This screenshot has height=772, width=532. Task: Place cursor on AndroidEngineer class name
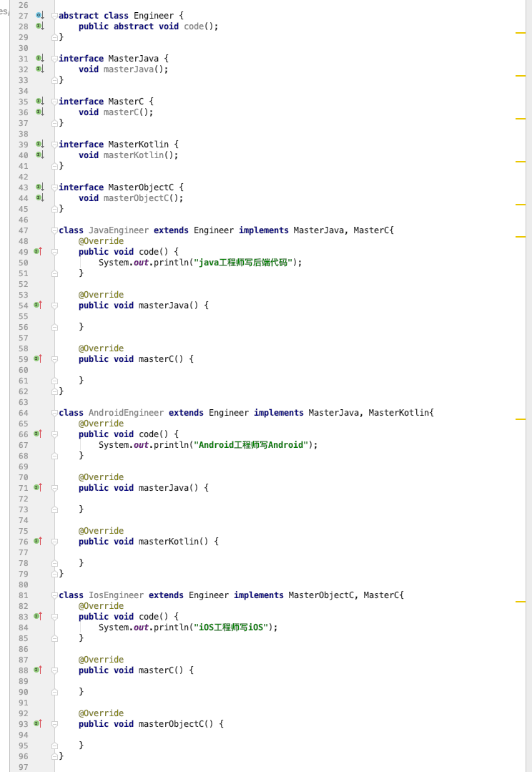126,413
